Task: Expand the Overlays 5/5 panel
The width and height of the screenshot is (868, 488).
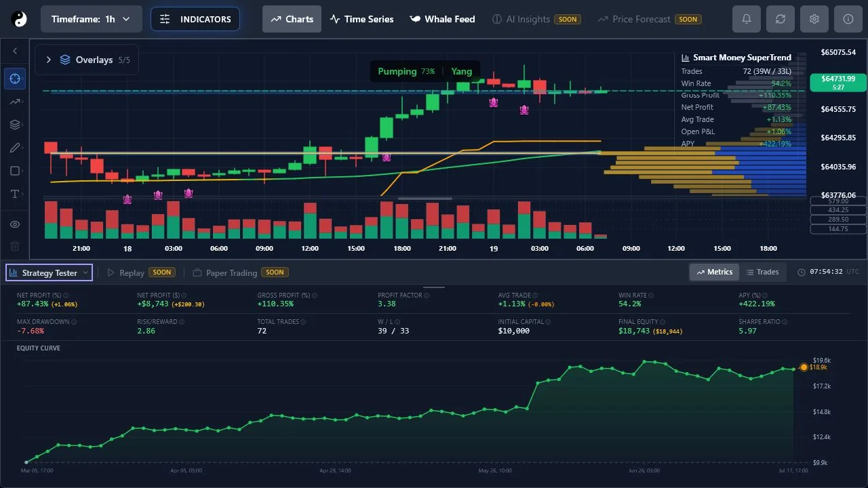Action: point(87,60)
